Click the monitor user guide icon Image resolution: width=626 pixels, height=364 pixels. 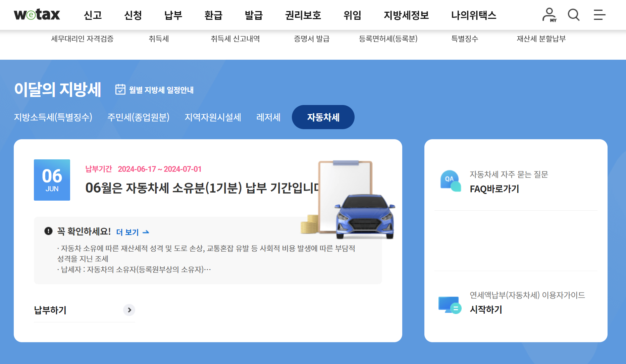click(x=450, y=305)
